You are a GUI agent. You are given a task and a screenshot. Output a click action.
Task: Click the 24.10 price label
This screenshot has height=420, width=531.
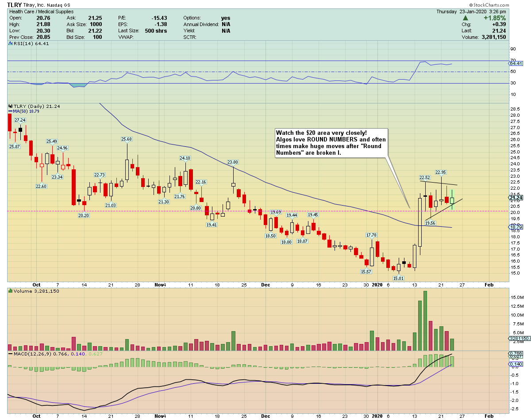185,158
